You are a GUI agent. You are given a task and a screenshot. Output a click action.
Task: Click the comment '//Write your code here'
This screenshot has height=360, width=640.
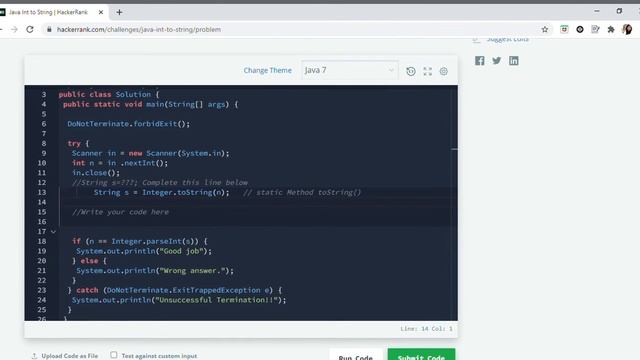click(x=120, y=212)
